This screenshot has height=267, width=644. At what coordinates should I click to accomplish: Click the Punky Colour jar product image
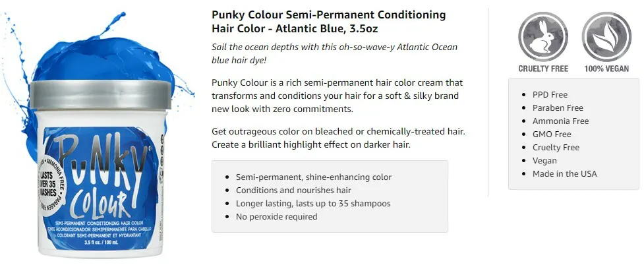click(100, 168)
